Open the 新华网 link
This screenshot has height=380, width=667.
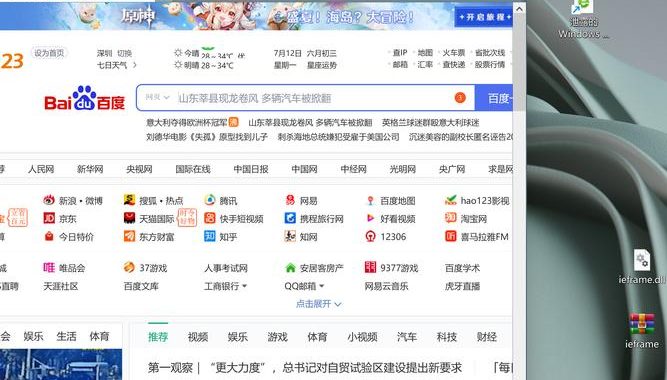coord(90,169)
